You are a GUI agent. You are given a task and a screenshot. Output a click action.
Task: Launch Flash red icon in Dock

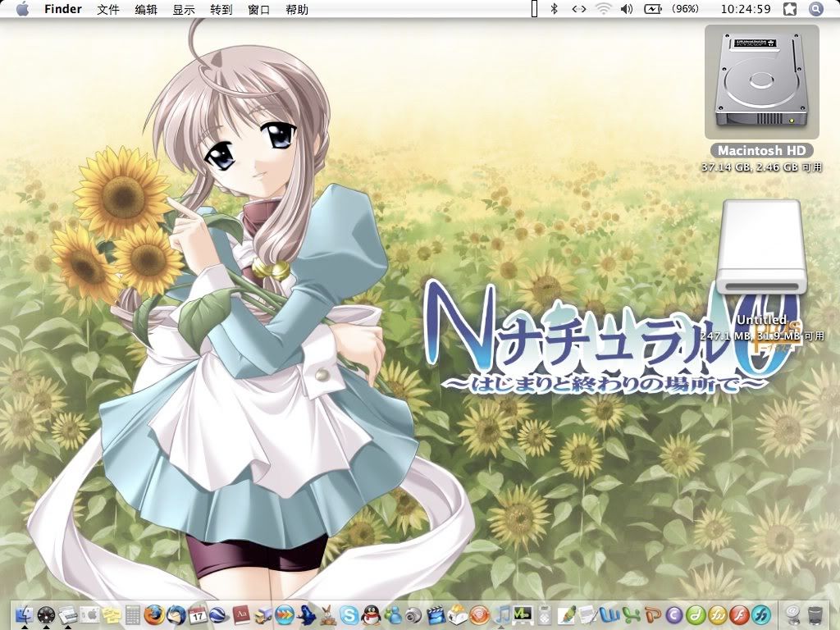(739, 615)
